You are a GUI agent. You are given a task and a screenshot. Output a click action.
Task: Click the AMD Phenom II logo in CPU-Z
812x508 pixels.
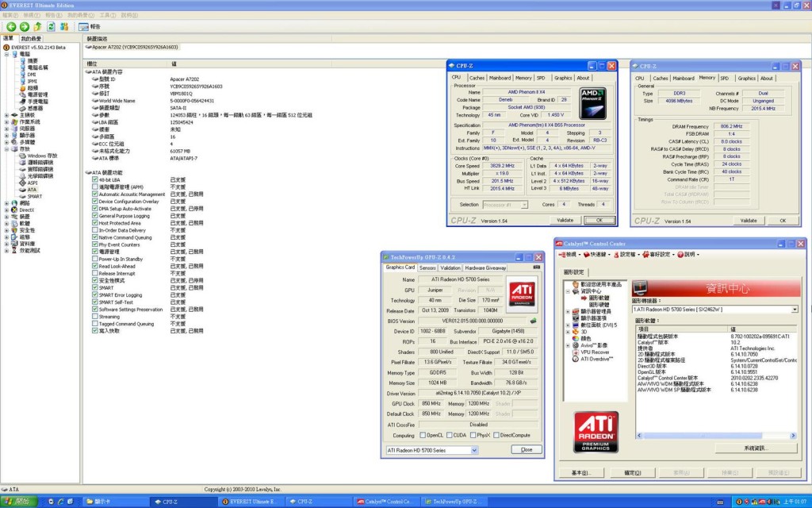pos(592,103)
